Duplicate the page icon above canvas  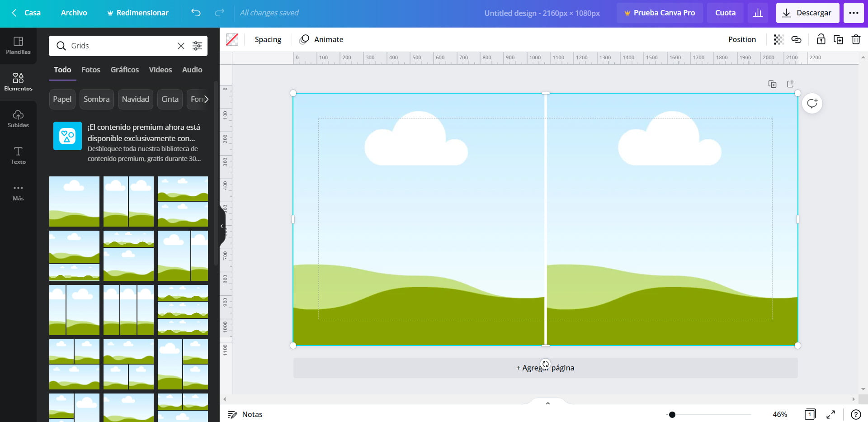pyautogui.click(x=772, y=84)
